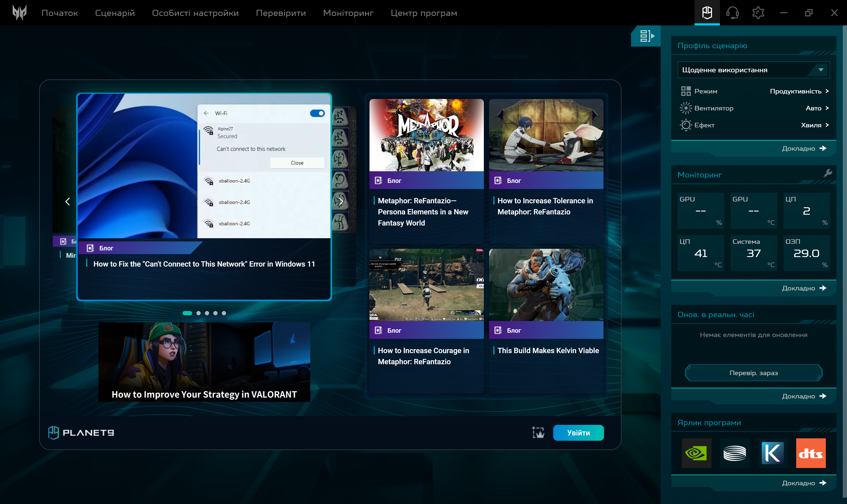This screenshot has height=504, width=847.
Task: Open the Planet9 panel icon in title bar
Action: (x=707, y=13)
